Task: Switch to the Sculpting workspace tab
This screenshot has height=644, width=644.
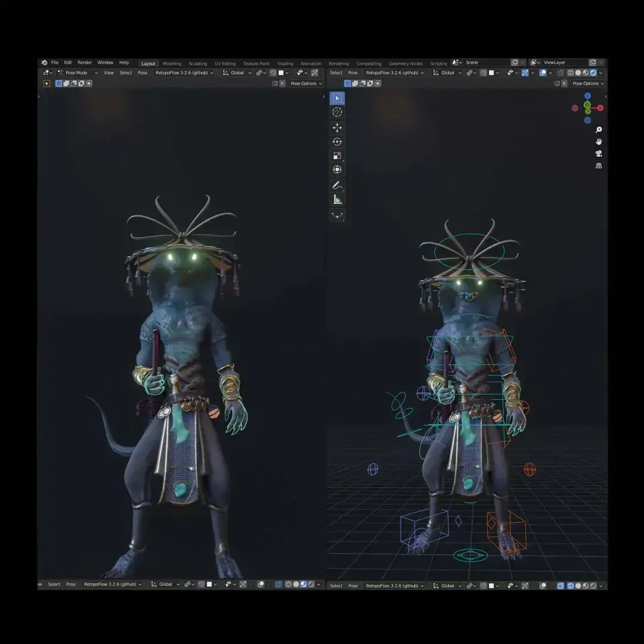Action: point(197,63)
